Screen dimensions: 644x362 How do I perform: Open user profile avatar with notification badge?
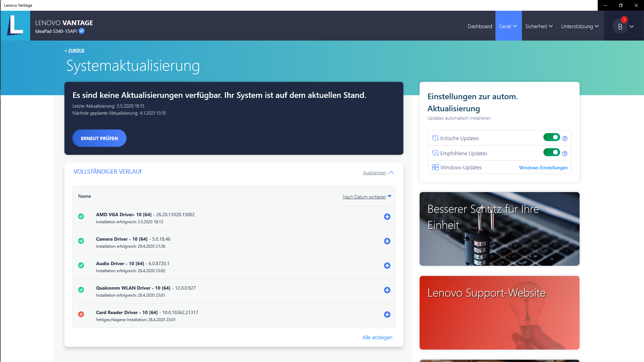(620, 26)
